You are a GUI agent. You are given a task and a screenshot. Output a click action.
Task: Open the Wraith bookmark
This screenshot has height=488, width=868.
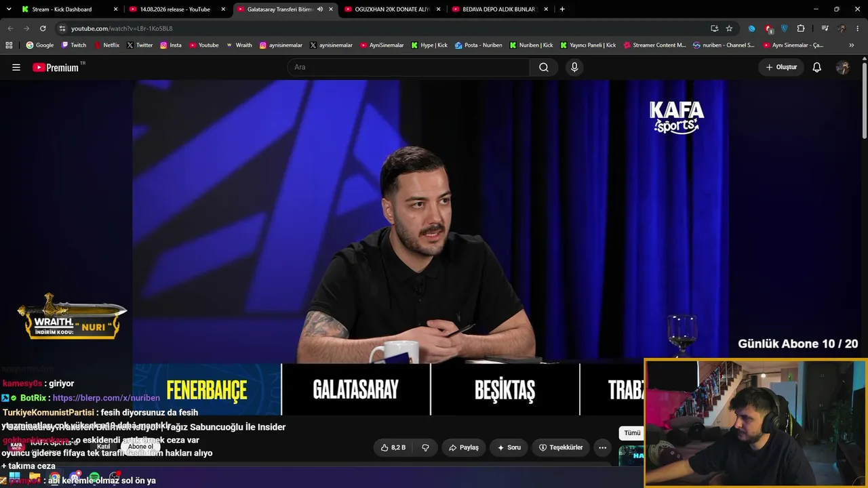[x=239, y=45]
